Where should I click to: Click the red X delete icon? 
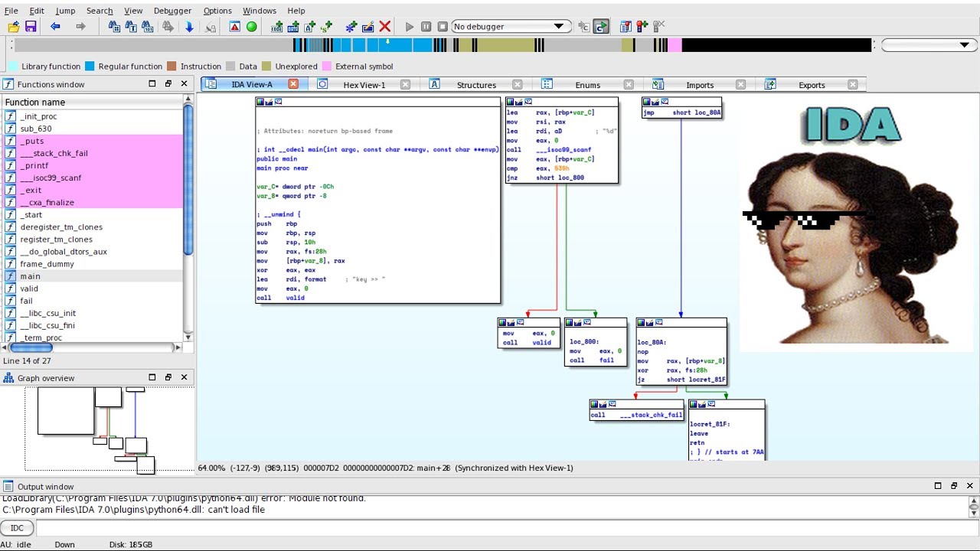pos(385,27)
